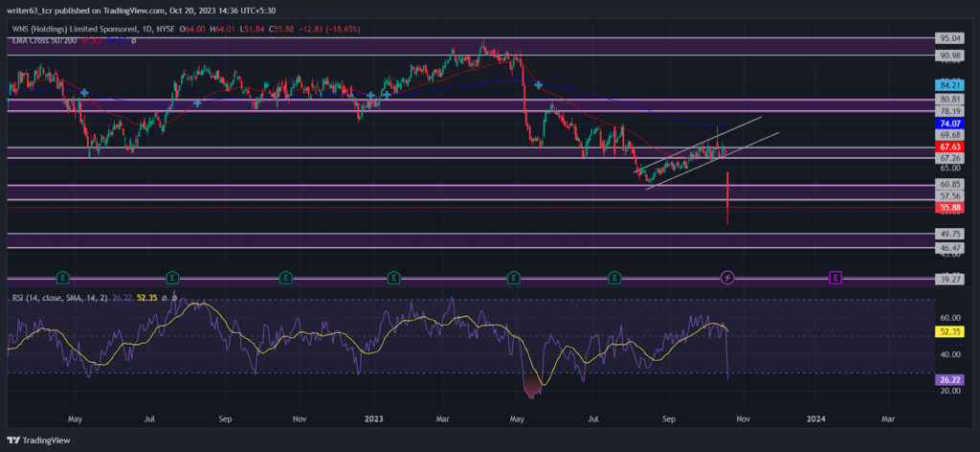Viewport: 980px width, 452px height.
Task: Click the -12.81 (-18.65%) change value
Action: tap(329, 29)
